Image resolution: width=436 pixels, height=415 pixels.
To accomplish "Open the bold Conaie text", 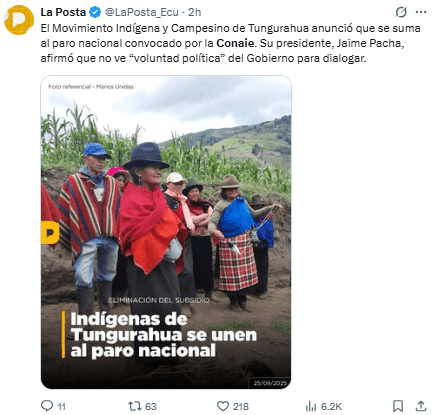I will pyautogui.click(x=235, y=43).
